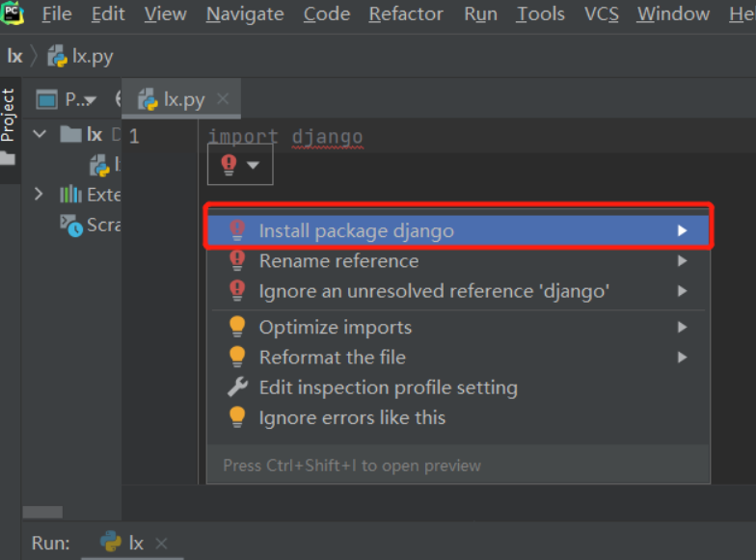756x560 pixels.
Task: Open the Window menu
Action: tap(673, 13)
